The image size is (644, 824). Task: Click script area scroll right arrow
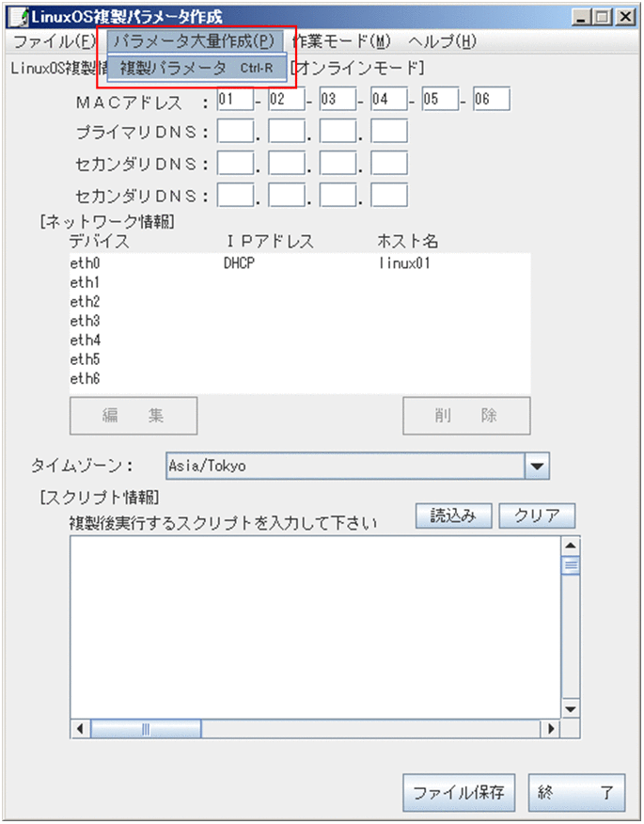click(551, 729)
